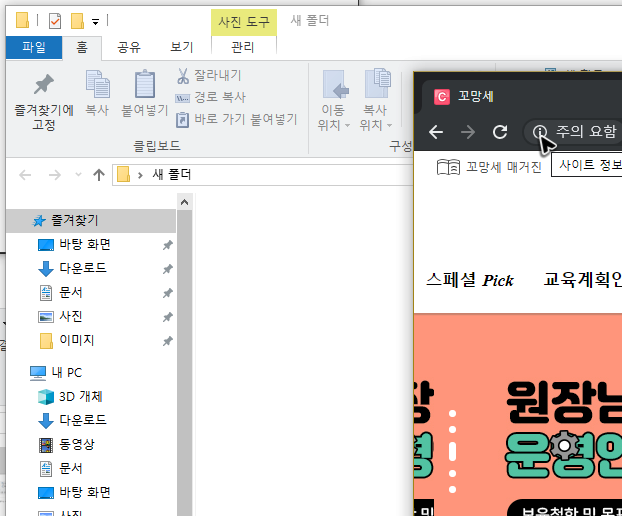Viewport: 622px width, 516px height.
Task: Open the 교육계획안 menu on webpage
Action: tap(582, 280)
